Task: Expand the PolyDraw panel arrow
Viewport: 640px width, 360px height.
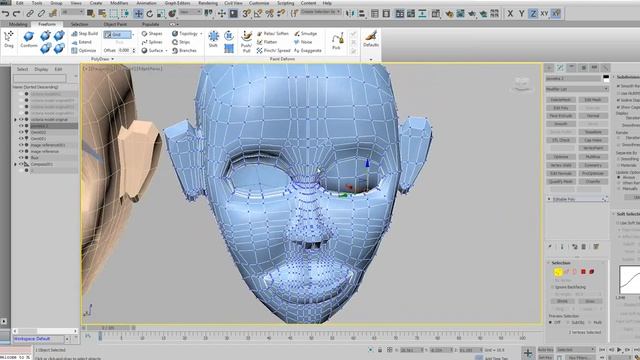Action: click(113, 59)
